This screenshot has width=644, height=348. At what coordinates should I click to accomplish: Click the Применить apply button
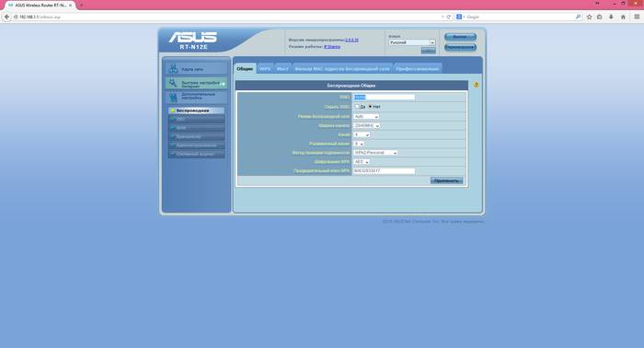446,180
